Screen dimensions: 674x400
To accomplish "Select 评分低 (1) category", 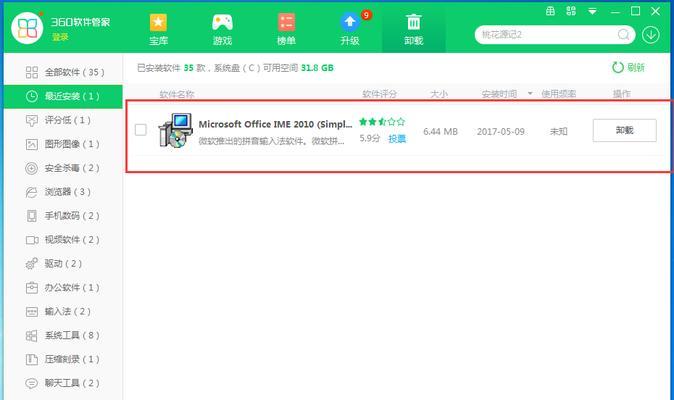I will pyautogui.click(x=64, y=120).
